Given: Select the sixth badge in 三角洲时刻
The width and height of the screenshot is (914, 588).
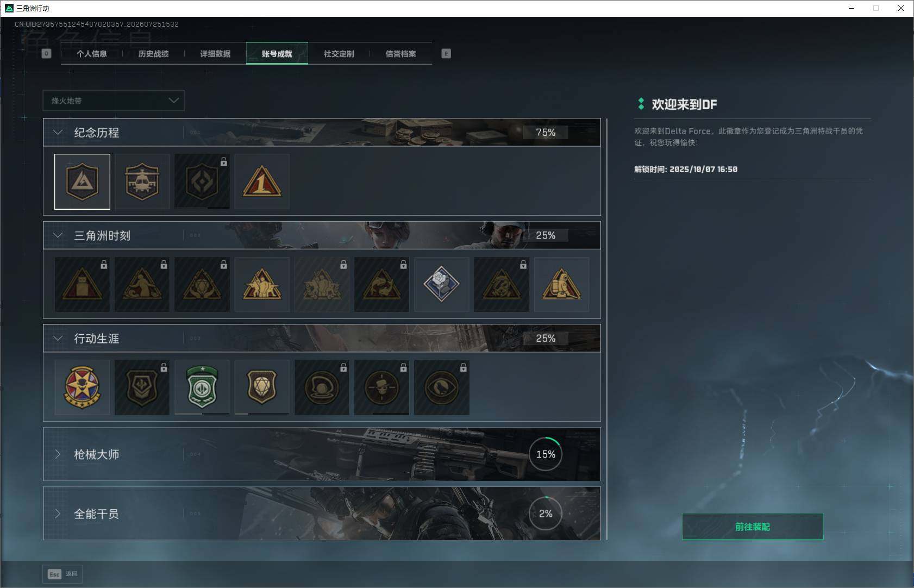Looking at the screenshot, I should tap(381, 284).
